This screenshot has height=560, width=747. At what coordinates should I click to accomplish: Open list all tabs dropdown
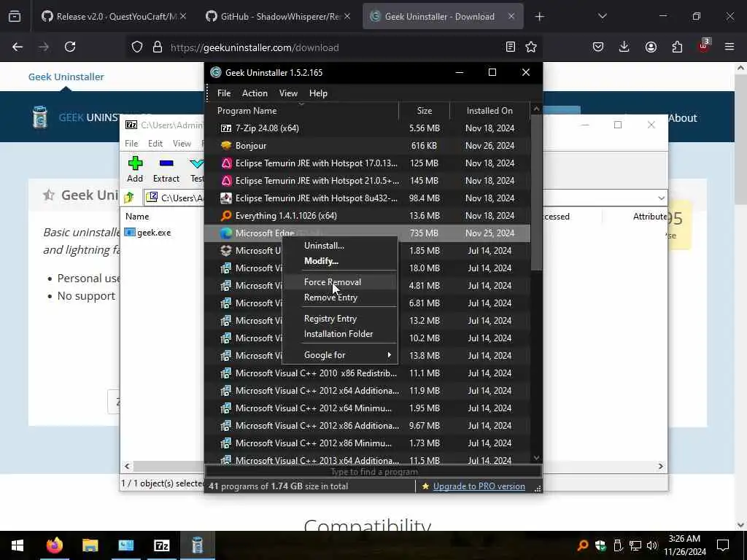point(602,17)
